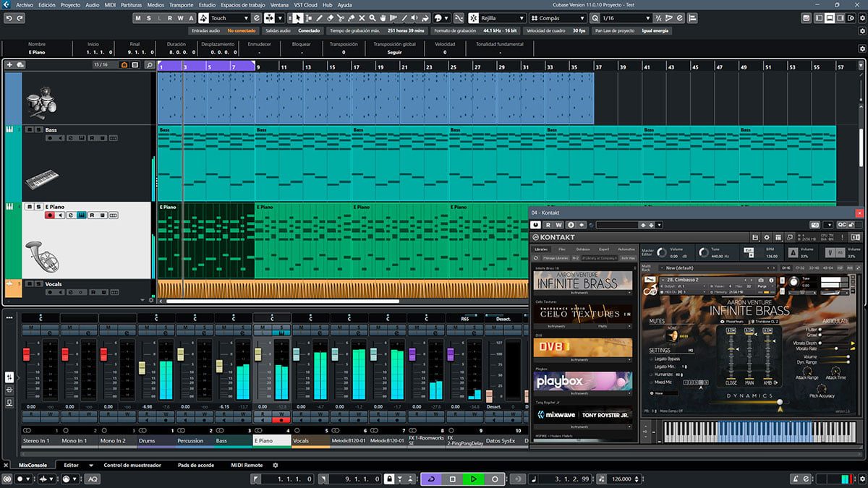
Task: Click the Undo arrow icon
Action: pyautogui.click(x=9, y=19)
